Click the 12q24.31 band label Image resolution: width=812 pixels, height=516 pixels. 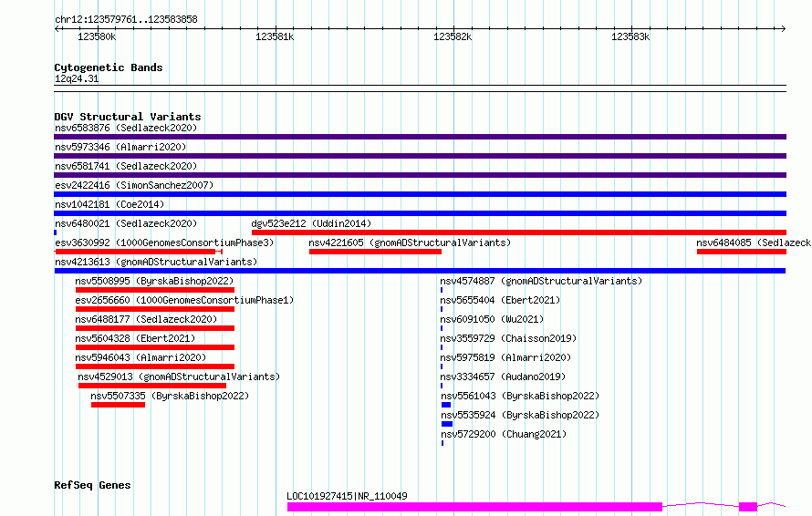(77, 78)
